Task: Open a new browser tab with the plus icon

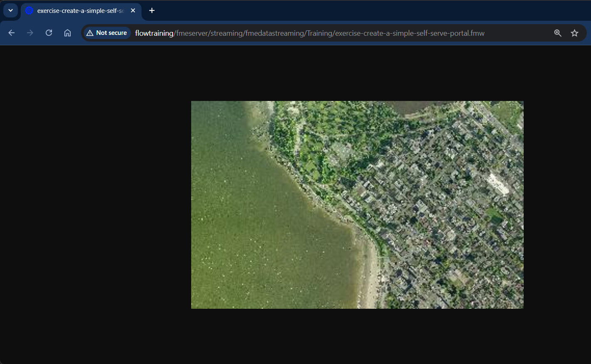Action: point(152,10)
